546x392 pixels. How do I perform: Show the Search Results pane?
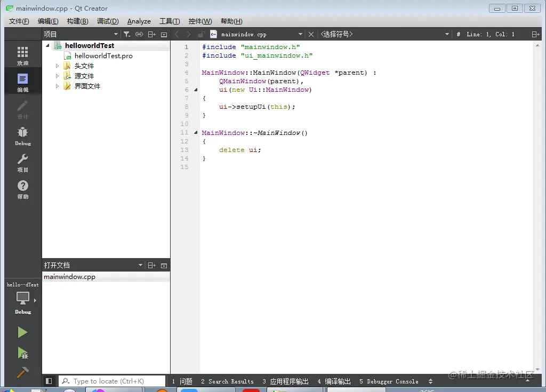point(227,381)
